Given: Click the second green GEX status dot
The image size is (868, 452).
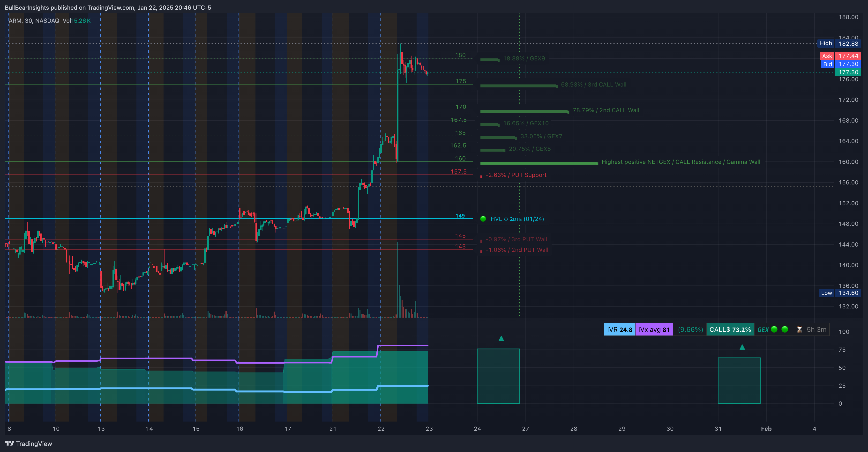Looking at the screenshot, I should 785,329.
